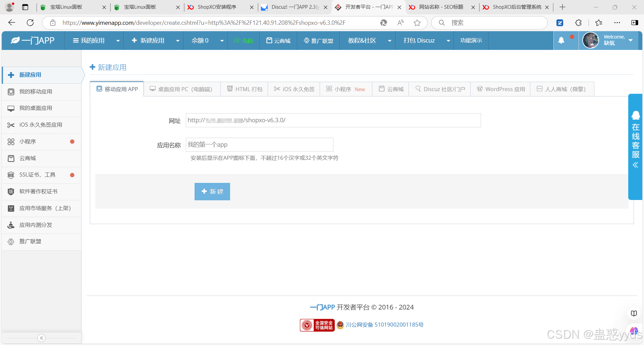
Task: Open the browser profile icon
Action: (x=10, y=7)
